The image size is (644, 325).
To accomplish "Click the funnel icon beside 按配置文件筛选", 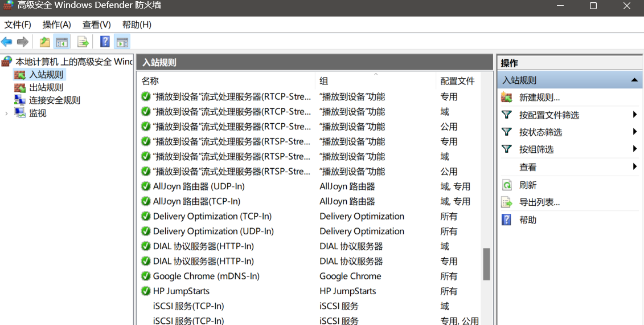I will [x=507, y=115].
